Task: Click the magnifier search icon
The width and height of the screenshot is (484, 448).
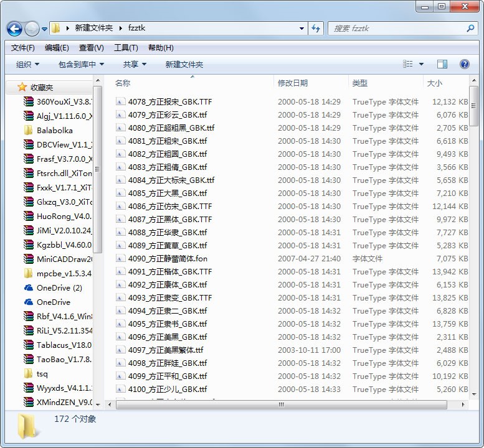Action: (x=470, y=29)
